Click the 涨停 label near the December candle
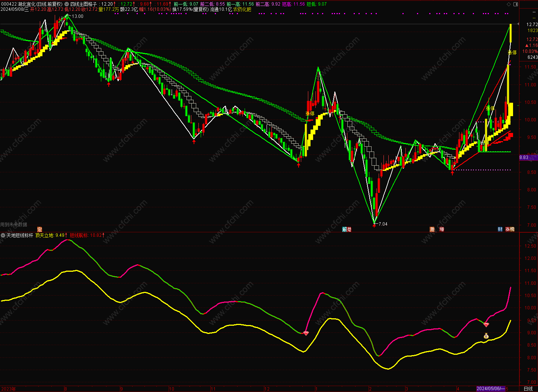The image size is (538, 392). coord(310,114)
